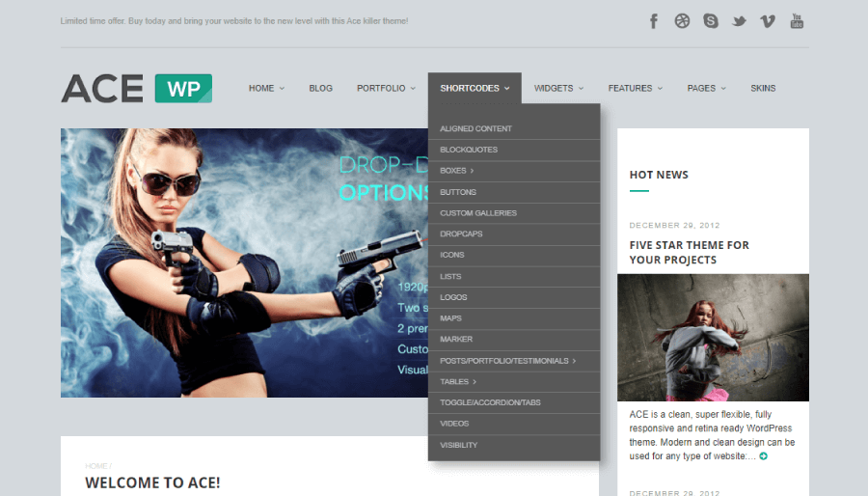Screen dimensions: 868x496
Task: Expand the Portfolio menu dropdown
Action: [386, 89]
